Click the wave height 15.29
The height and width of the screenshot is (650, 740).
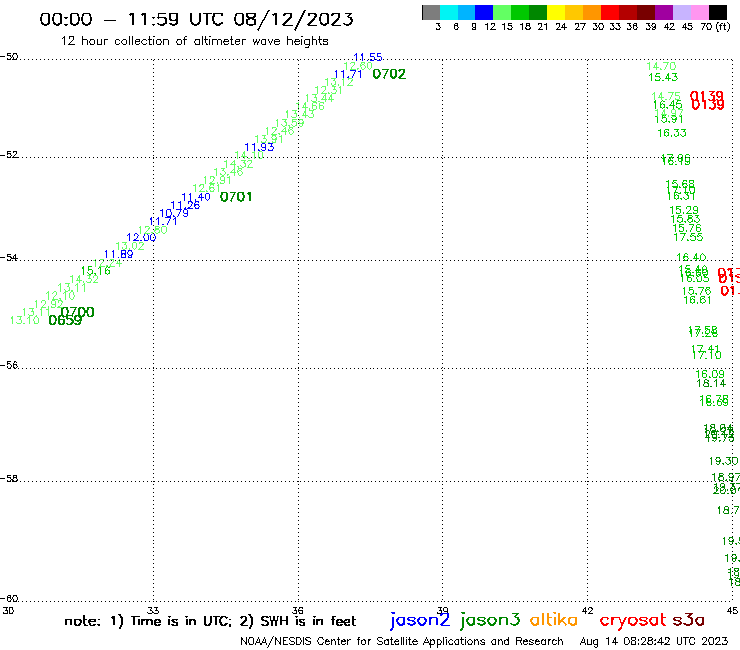(x=684, y=210)
